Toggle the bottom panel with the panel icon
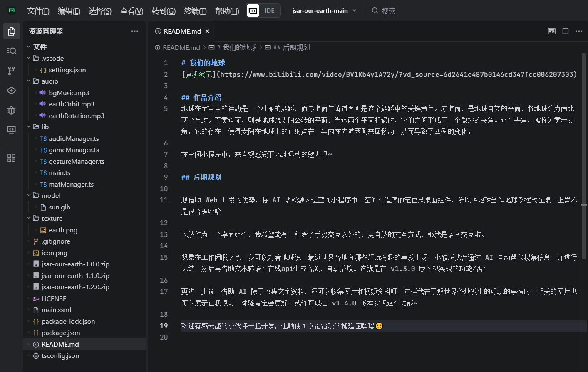Viewport: 588px width, 372px height. (x=565, y=31)
